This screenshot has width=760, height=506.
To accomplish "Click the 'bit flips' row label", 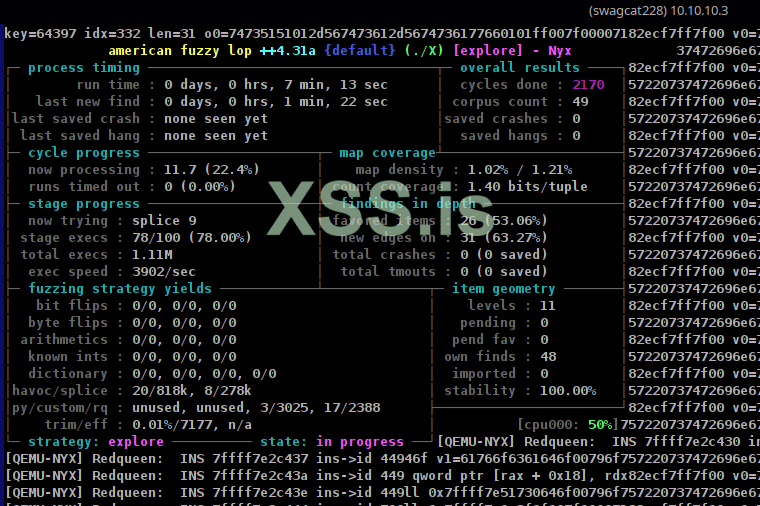I will [72, 305].
